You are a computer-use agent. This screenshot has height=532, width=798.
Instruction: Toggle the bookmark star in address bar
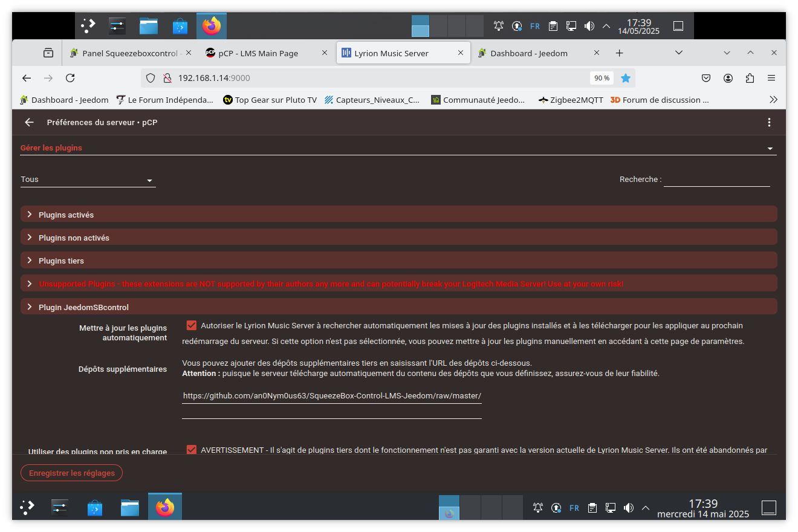pos(626,78)
